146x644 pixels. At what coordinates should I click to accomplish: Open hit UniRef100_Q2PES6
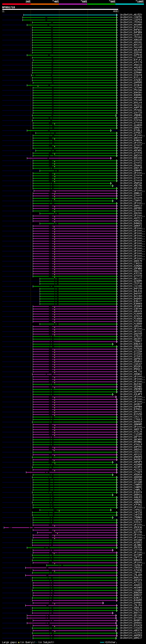(x=131, y=55)
